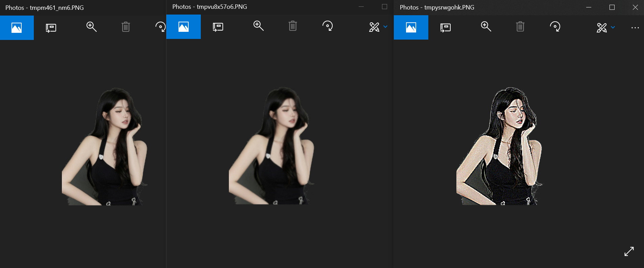Delete photo in tmpm461_nm6.PNG window

tap(126, 27)
